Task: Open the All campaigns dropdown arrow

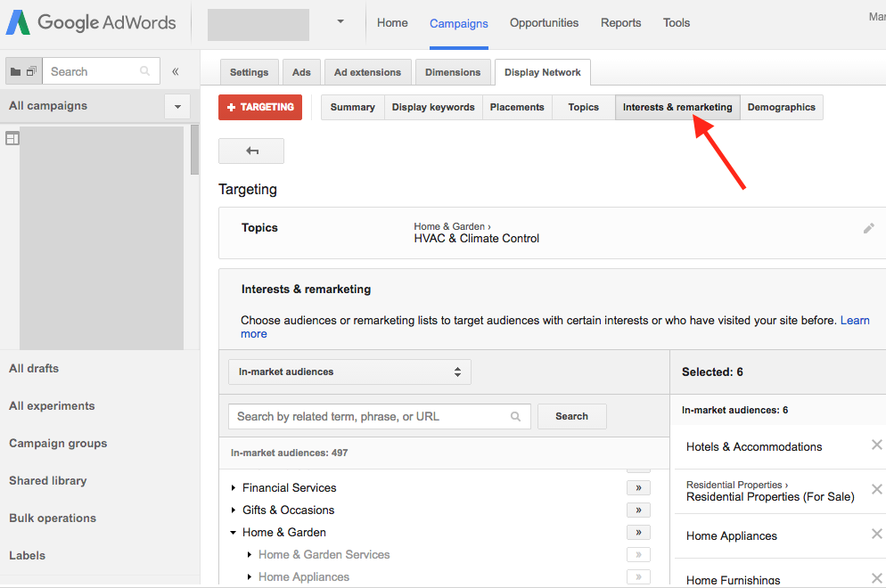Action: 177,107
